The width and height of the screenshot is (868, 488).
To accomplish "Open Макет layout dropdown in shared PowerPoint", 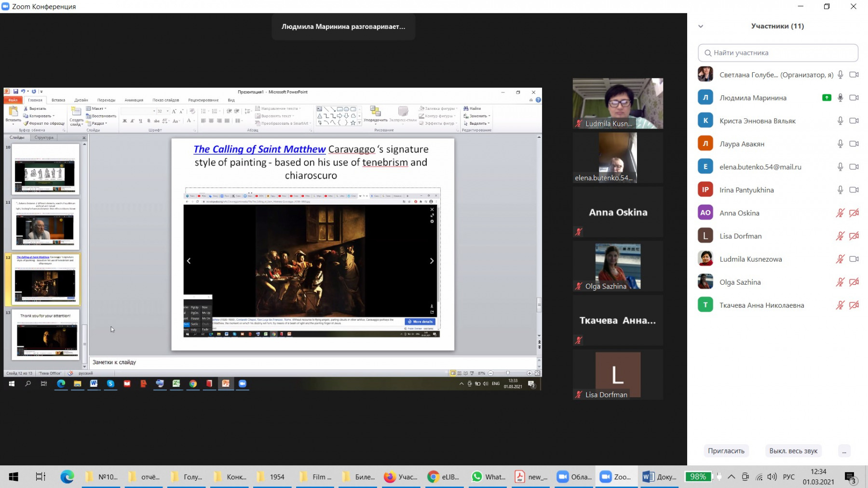I will [97, 108].
